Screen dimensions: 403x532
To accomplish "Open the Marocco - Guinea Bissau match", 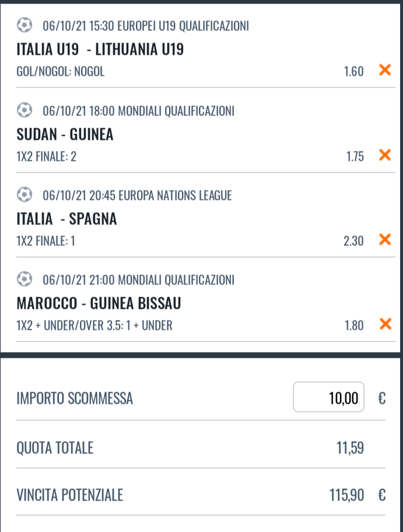I will click(x=99, y=304).
